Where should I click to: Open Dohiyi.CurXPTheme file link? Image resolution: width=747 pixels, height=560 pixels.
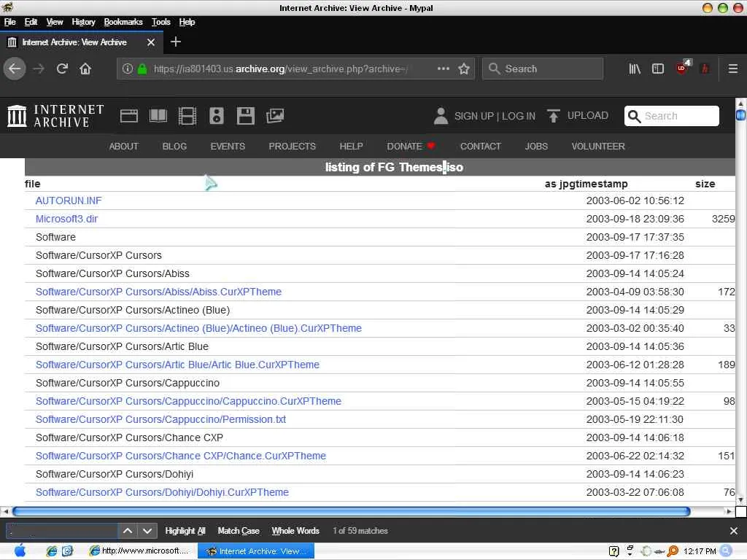pos(162,492)
